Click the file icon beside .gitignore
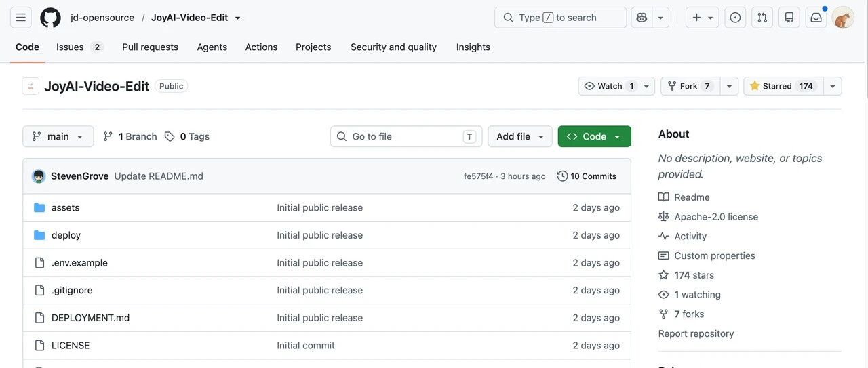868x368 pixels. click(x=39, y=290)
